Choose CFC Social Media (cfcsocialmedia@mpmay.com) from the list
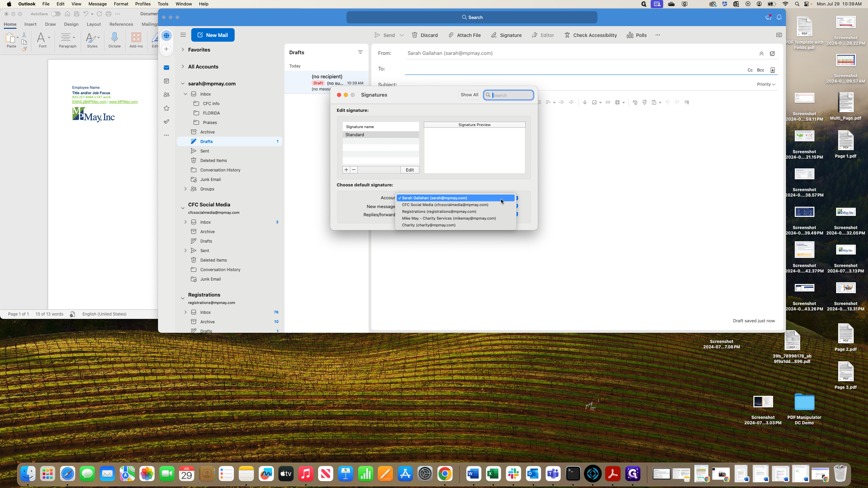Image resolution: width=868 pixels, height=488 pixels. click(455, 205)
